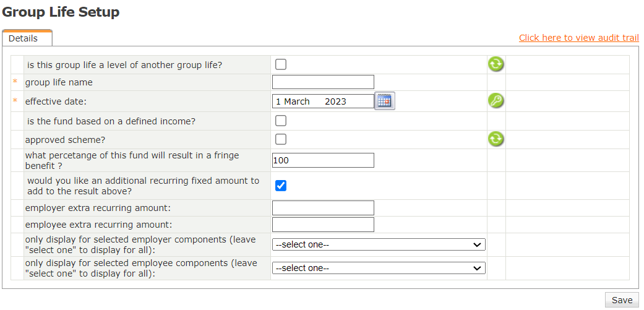Click the group life name input field

pos(323,82)
